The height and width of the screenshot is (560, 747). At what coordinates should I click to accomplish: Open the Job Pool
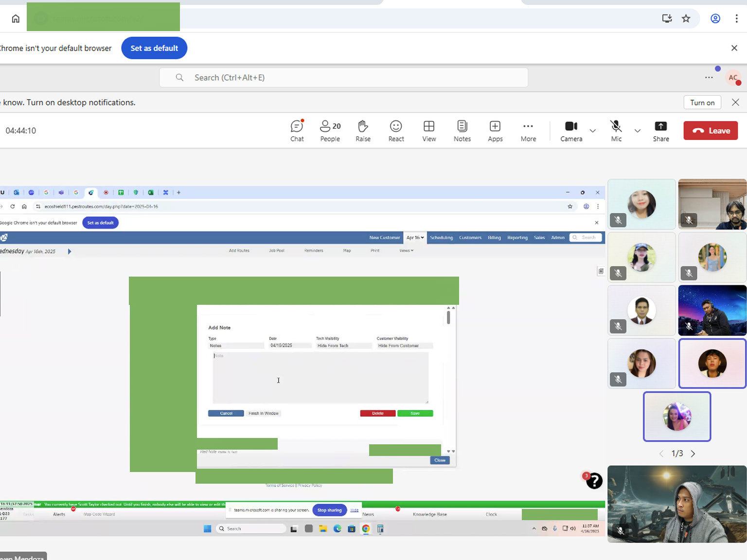[277, 250]
